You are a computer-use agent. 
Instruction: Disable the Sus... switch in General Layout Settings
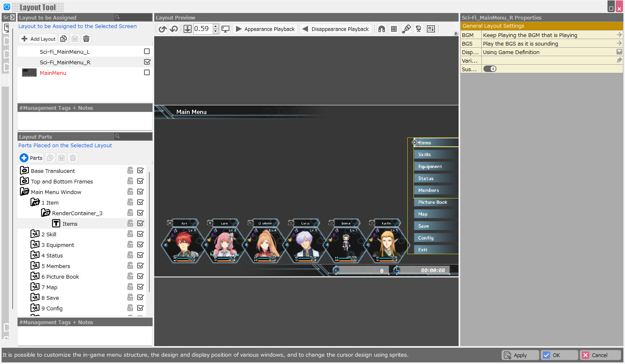[x=490, y=69]
